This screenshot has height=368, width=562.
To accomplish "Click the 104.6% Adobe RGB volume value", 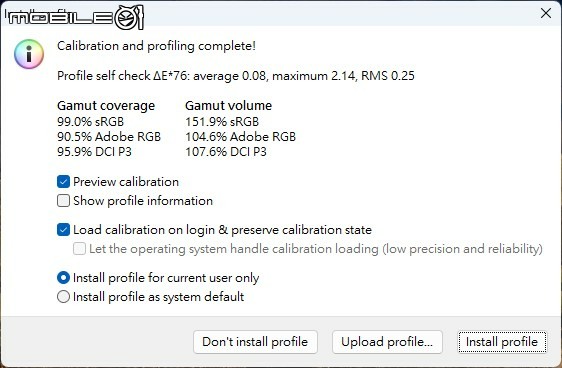I will point(241,137).
